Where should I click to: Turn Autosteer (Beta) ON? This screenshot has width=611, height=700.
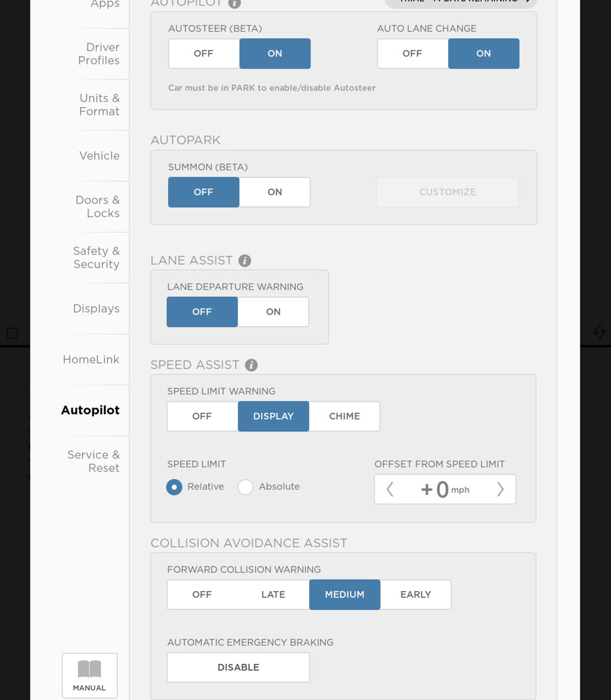coord(275,53)
